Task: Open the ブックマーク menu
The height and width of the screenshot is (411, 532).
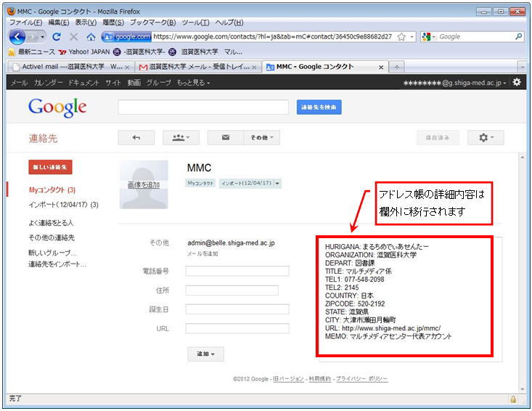Action: coord(152,23)
